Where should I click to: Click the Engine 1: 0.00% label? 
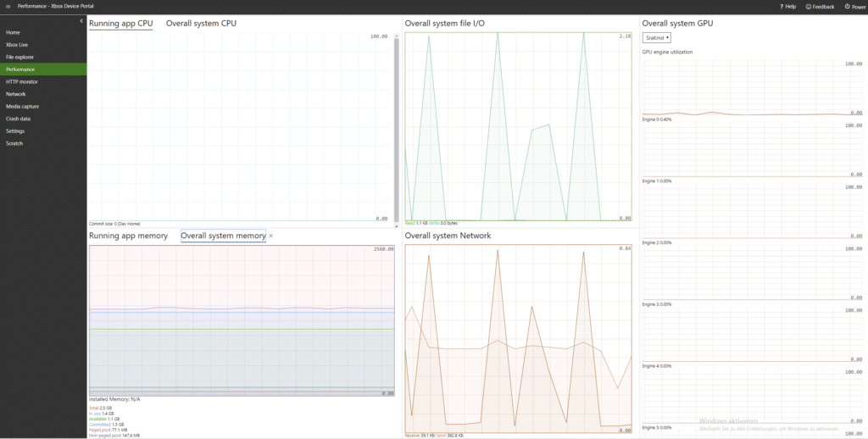pyautogui.click(x=657, y=181)
